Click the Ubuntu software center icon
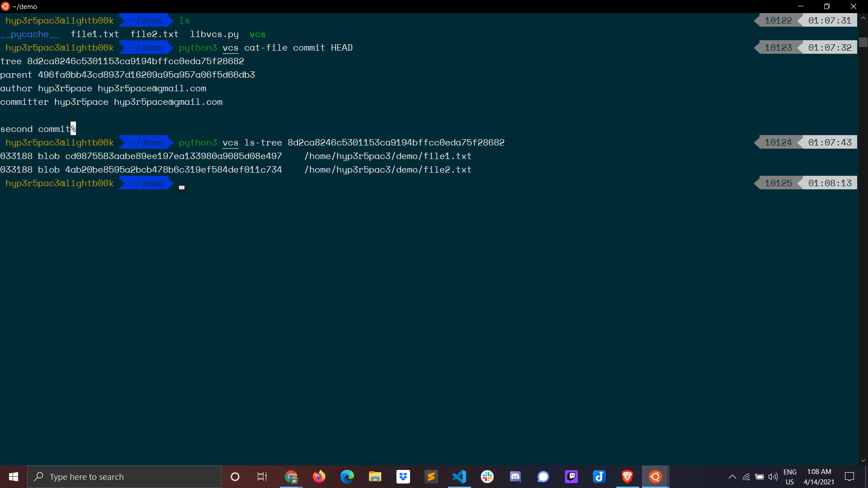868x488 pixels. tap(656, 476)
